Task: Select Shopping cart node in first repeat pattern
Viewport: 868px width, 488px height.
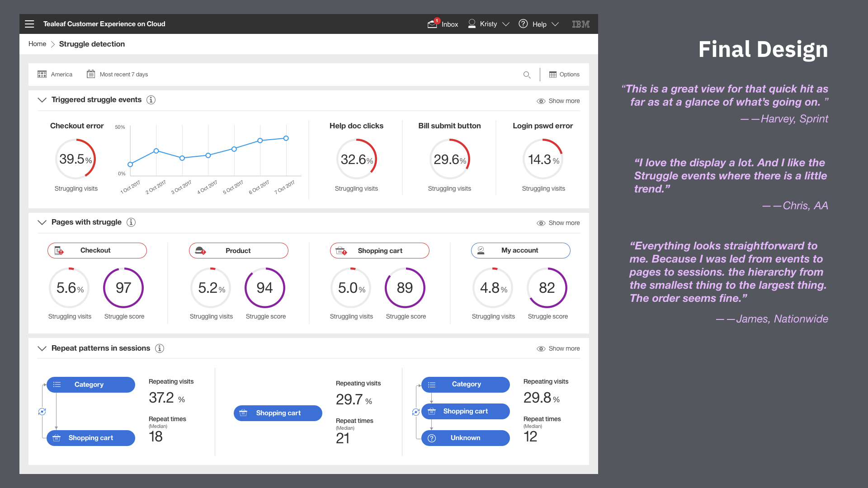Action: point(91,438)
